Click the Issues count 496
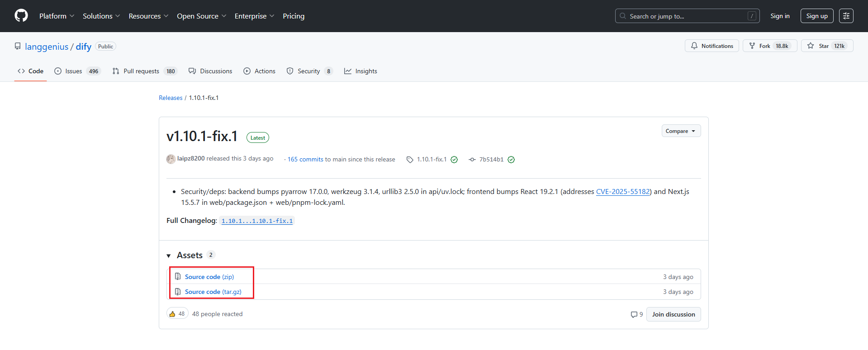Image resolution: width=868 pixels, height=350 pixels. (x=94, y=71)
